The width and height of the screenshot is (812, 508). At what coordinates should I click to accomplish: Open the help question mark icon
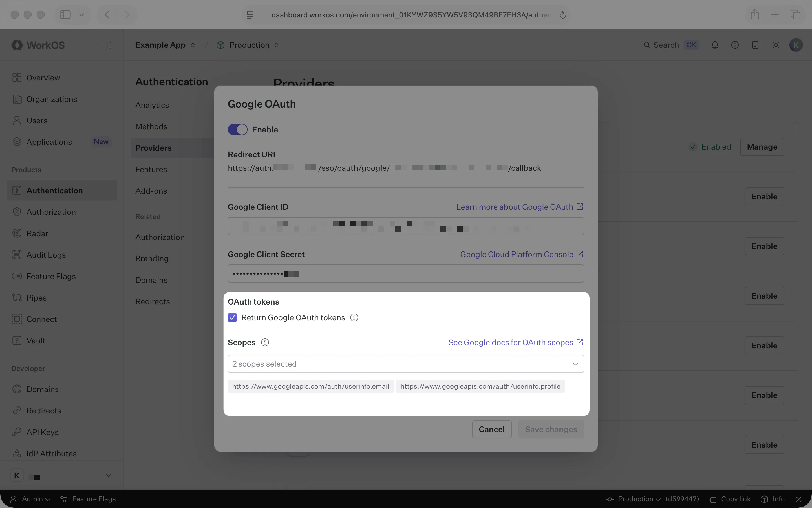point(735,45)
